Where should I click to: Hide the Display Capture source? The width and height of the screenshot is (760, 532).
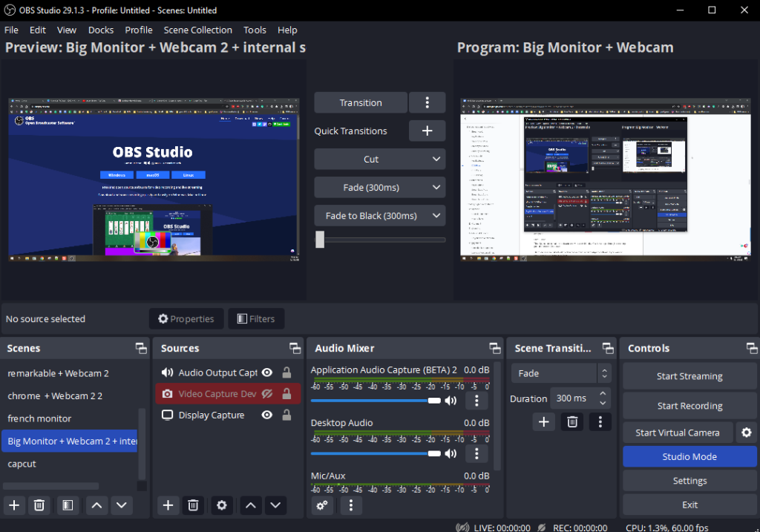[x=266, y=415]
